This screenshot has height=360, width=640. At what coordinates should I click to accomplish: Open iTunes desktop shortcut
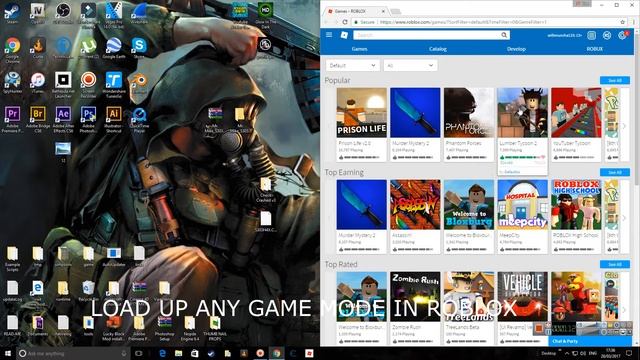(x=38, y=83)
